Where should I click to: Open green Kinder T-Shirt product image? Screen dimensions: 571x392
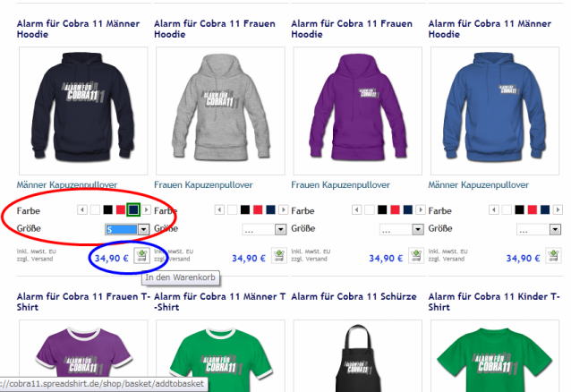495,356
